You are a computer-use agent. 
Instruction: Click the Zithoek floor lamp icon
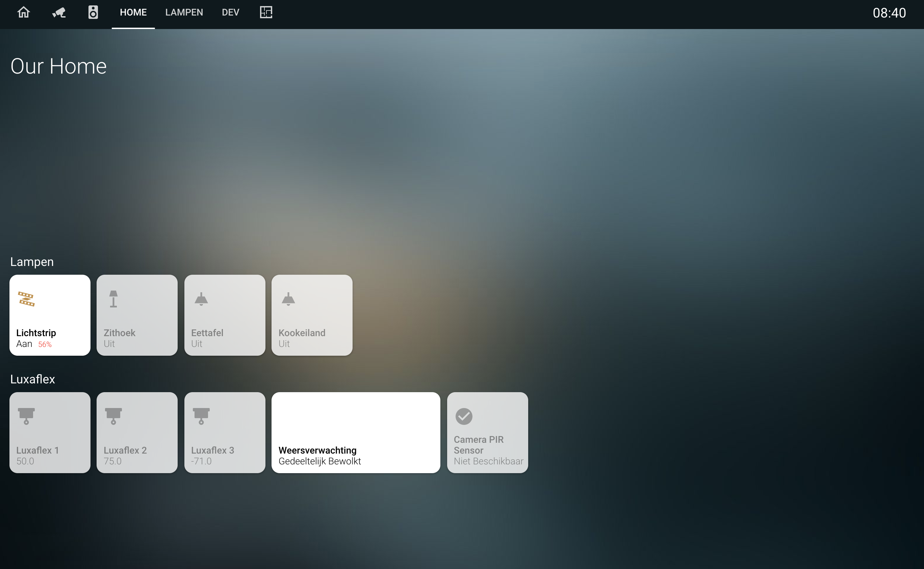[113, 299]
